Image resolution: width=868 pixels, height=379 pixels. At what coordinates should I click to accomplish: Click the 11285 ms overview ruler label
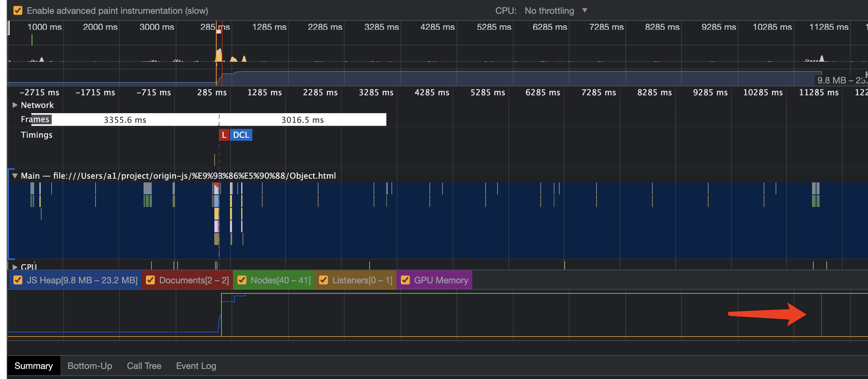829,27
